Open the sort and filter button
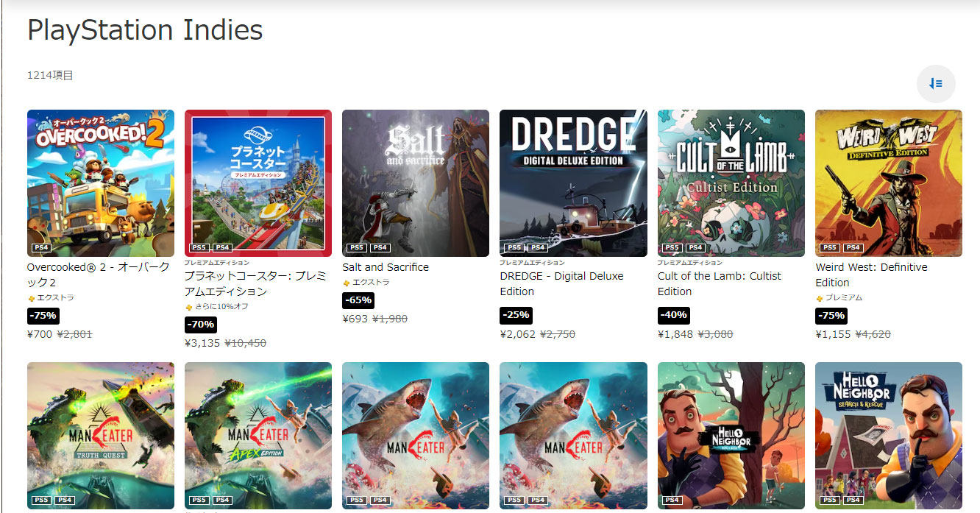 pyautogui.click(x=936, y=84)
